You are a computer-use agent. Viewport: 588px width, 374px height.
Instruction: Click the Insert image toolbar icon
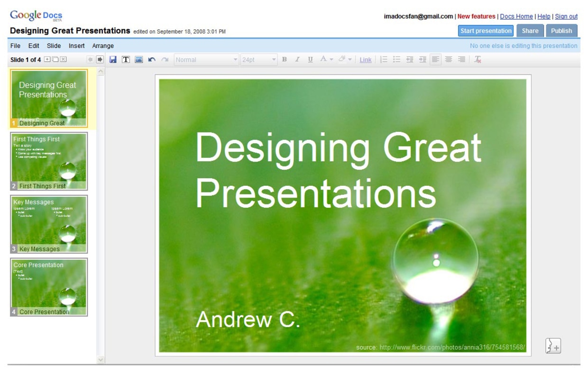(x=138, y=60)
